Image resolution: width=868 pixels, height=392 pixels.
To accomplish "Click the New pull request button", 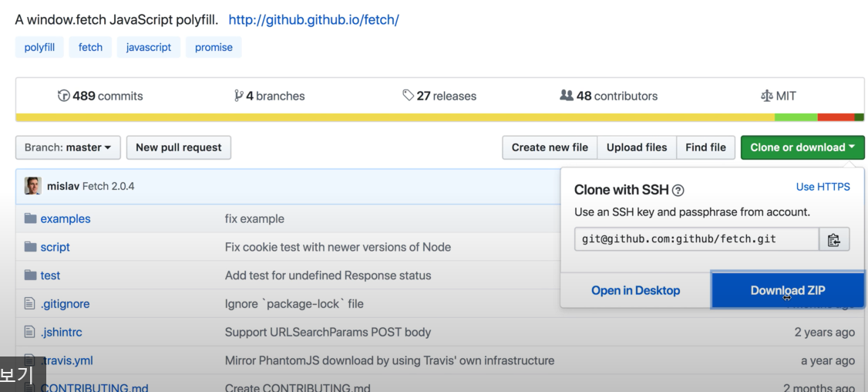I will pos(179,147).
